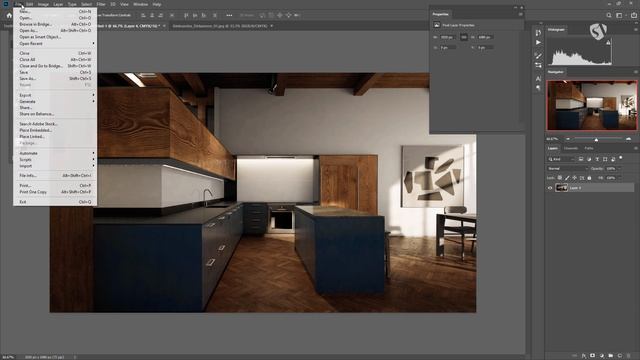Click the search magnifier icon
This screenshot has width=640, height=360.
click(609, 16)
